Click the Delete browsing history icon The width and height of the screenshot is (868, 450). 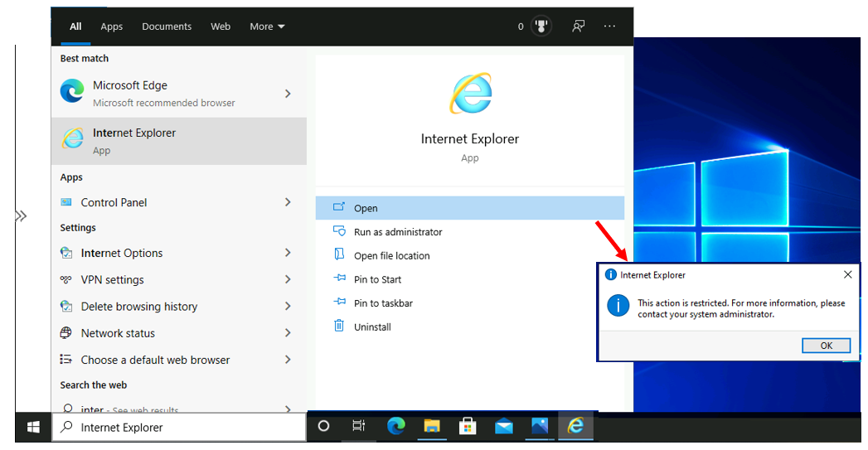65,306
